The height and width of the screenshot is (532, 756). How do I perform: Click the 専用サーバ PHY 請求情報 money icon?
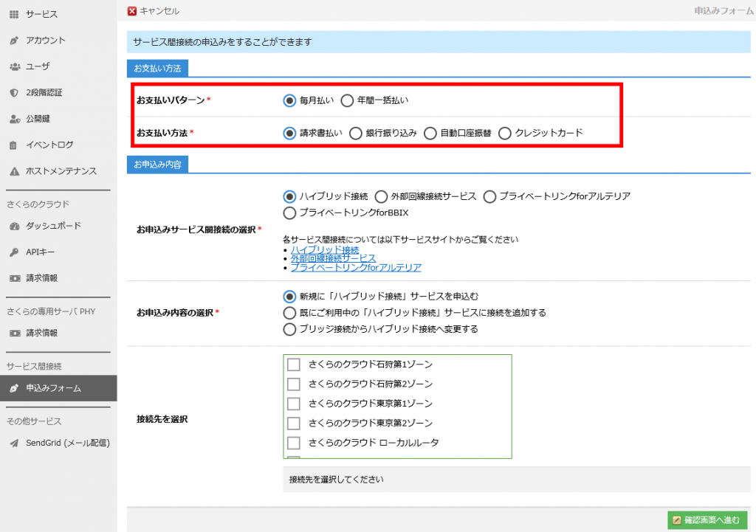point(15,333)
